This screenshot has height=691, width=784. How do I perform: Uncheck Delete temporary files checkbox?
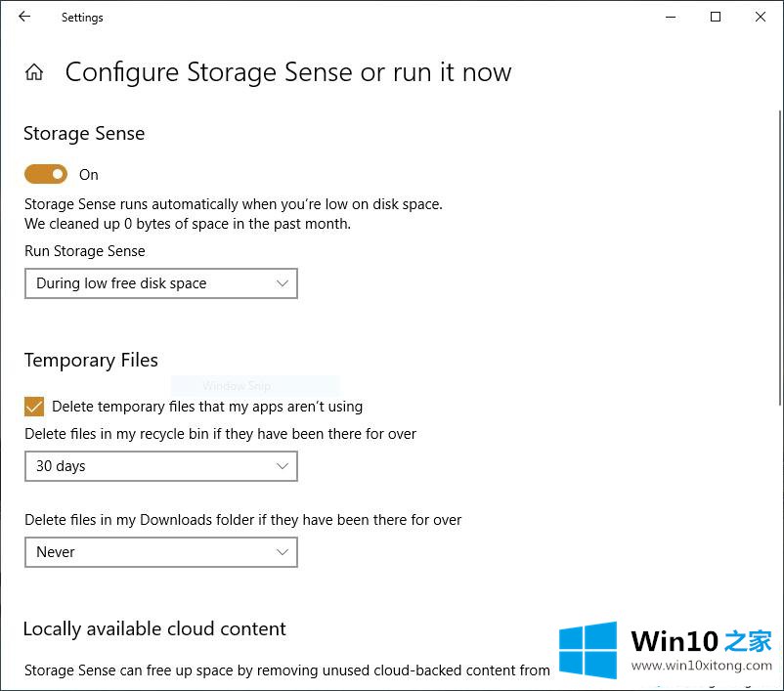[34, 407]
